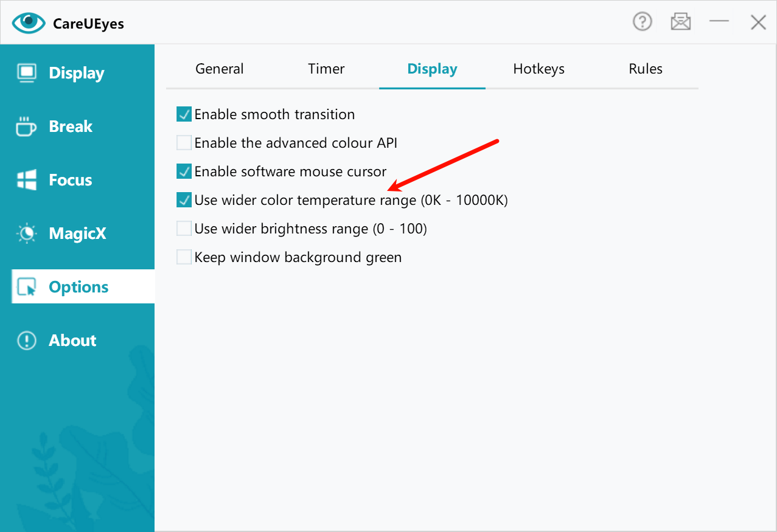This screenshot has height=532, width=777.
Task: Go to the Hotkeys tab
Action: click(x=538, y=69)
